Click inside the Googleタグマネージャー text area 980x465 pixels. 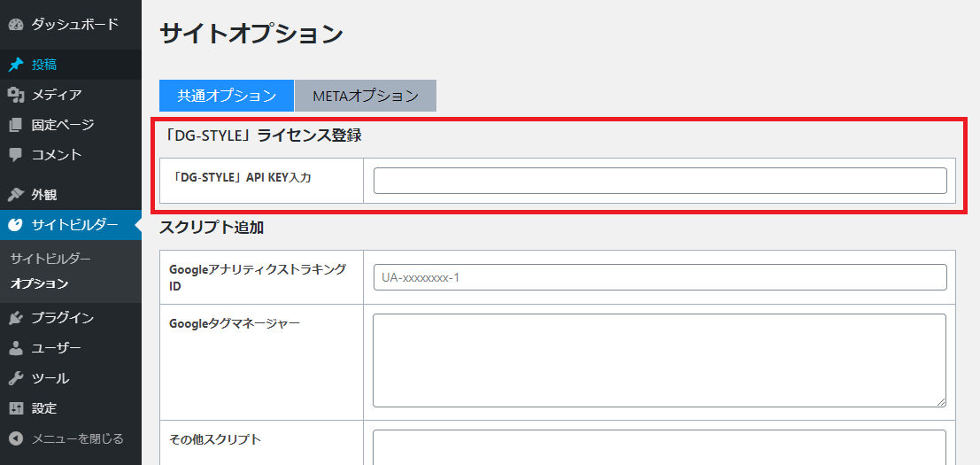click(x=660, y=360)
